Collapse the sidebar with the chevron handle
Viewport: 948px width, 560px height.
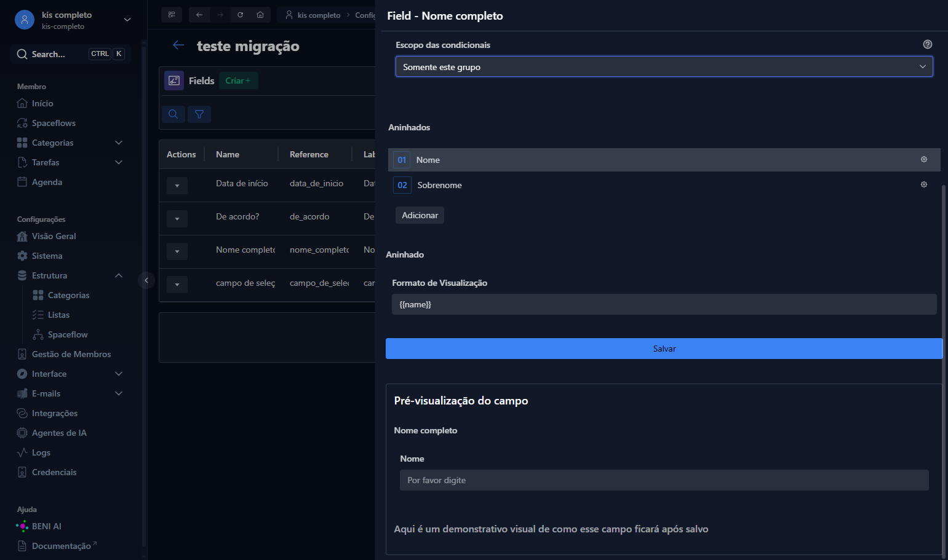(146, 280)
